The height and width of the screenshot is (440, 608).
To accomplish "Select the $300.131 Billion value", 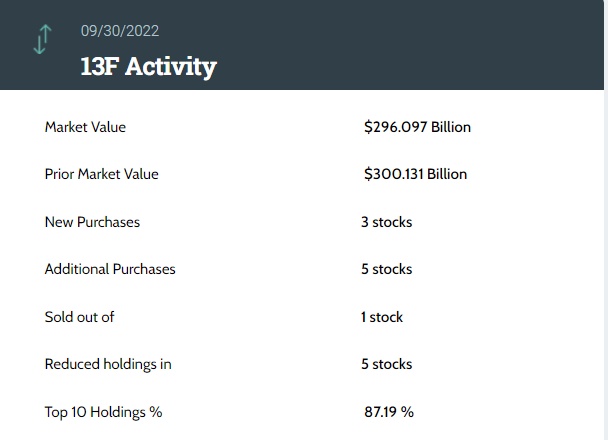I will (x=415, y=174).
